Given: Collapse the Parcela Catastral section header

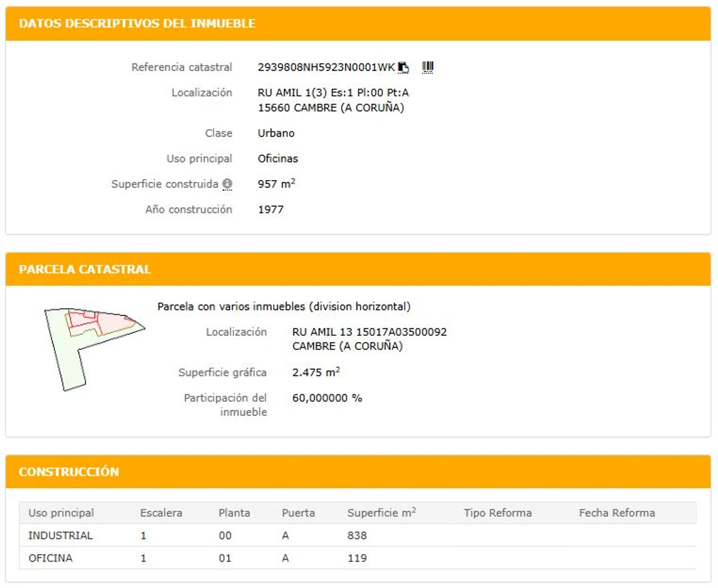Looking at the screenshot, I should tap(85, 269).
